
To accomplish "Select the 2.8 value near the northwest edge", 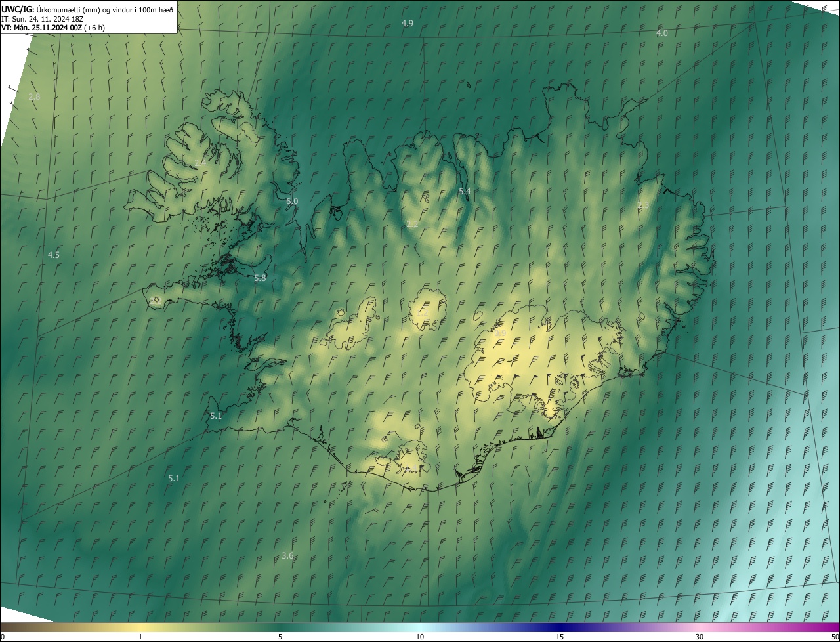I will tap(34, 96).
